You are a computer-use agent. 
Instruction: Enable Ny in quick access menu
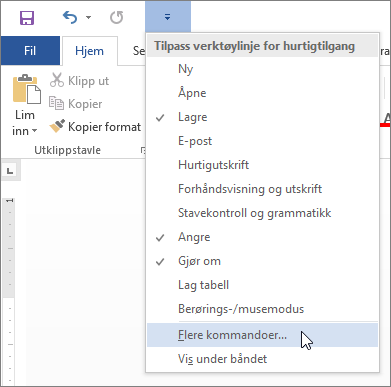tap(262, 69)
